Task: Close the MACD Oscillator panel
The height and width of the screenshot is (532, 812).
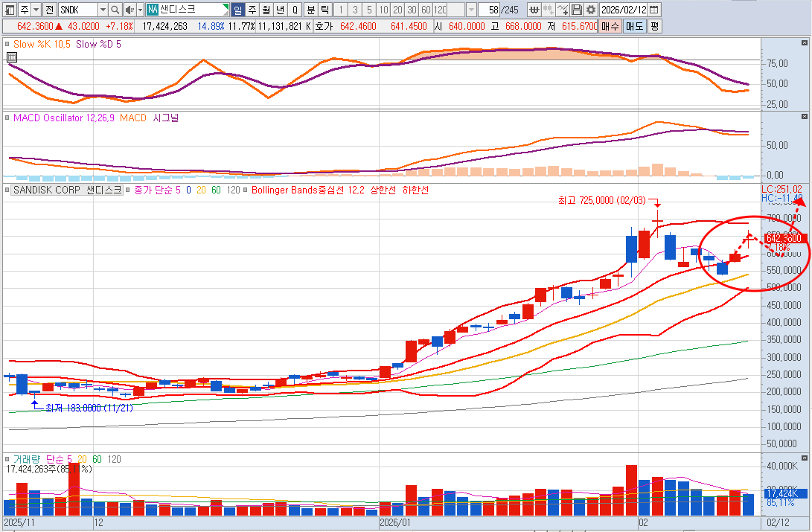Action: pos(803,118)
